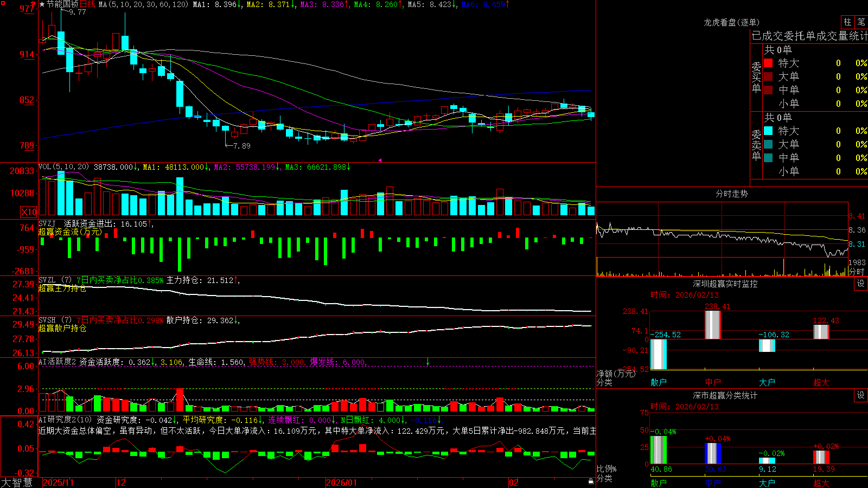Click the lock icon on the date axis
The width and height of the screenshot is (868, 488).
click(x=591, y=481)
